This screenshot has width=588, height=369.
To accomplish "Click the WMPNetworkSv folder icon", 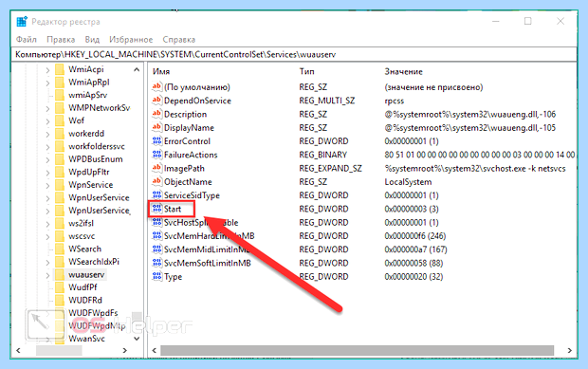I will [60, 108].
